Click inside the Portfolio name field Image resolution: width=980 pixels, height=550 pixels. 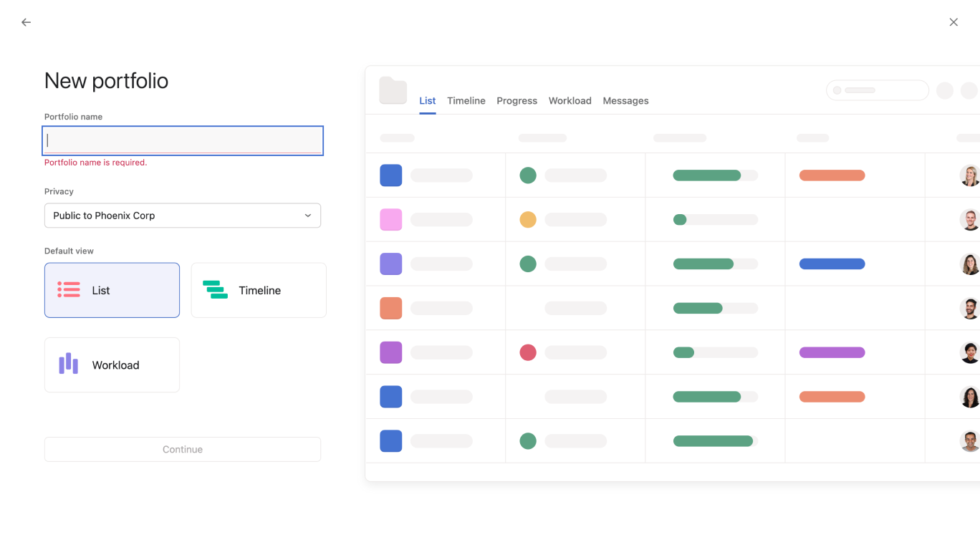tap(183, 140)
